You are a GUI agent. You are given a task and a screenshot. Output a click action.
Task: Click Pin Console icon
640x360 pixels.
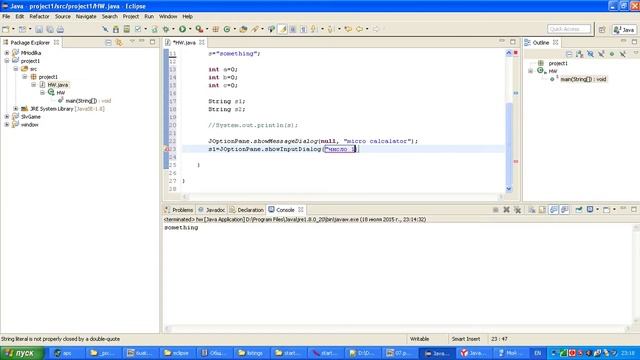[579, 210]
